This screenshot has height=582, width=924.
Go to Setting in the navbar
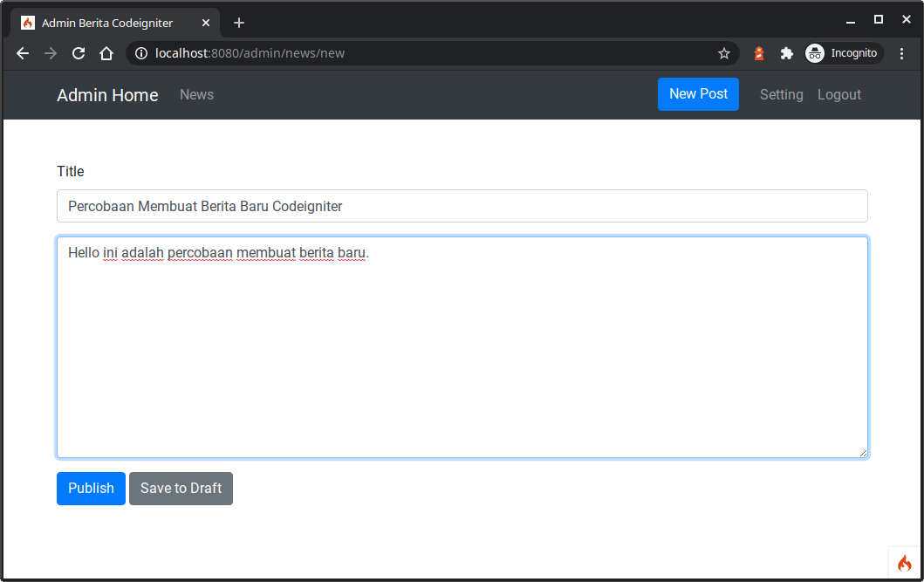pos(781,95)
